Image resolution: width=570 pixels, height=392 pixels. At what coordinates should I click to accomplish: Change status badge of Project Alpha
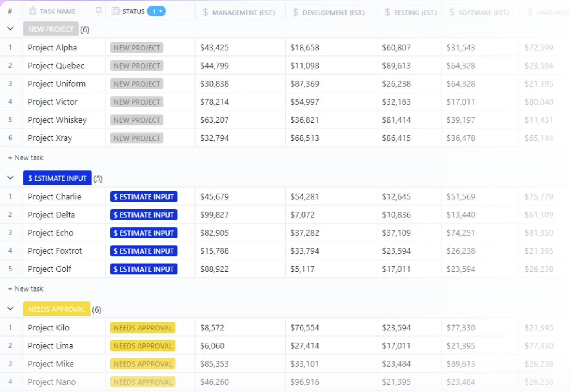pos(137,48)
